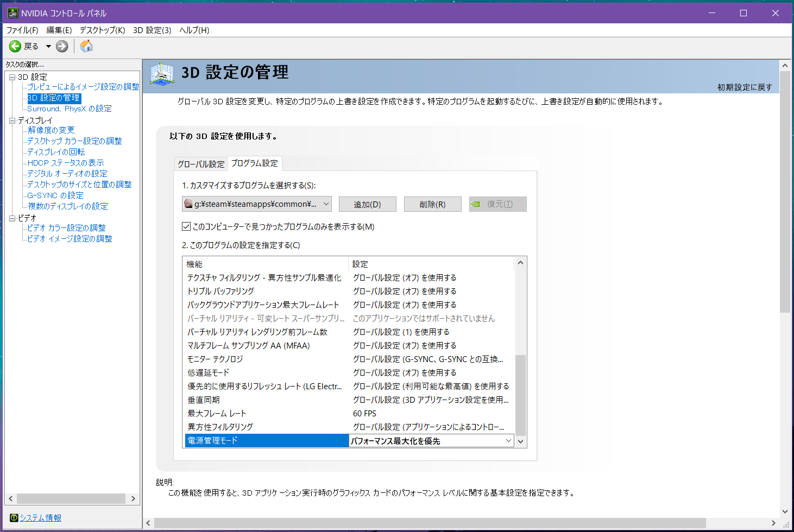794x532 pixels.
Task: Click the settings list scroll-up arrow
Action: (520, 263)
